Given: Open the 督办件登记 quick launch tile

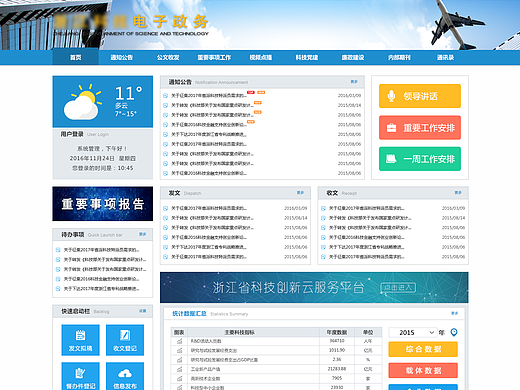Looking at the screenshot, I should (80, 376).
